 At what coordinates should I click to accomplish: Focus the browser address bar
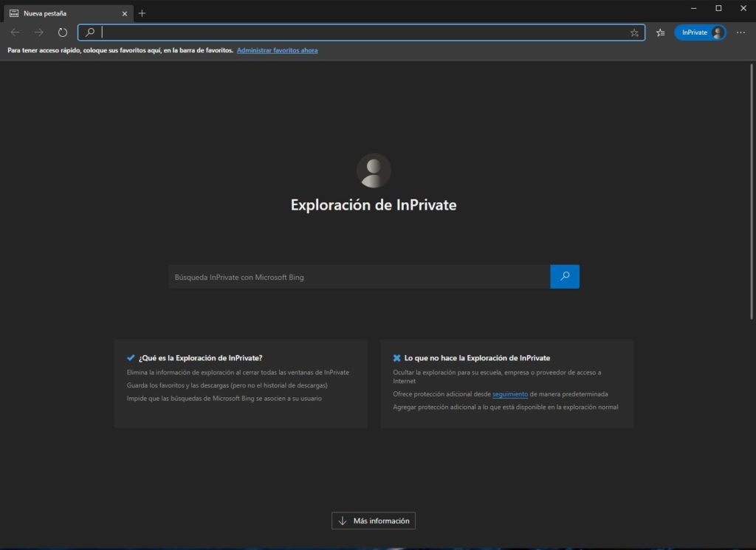coord(362,32)
